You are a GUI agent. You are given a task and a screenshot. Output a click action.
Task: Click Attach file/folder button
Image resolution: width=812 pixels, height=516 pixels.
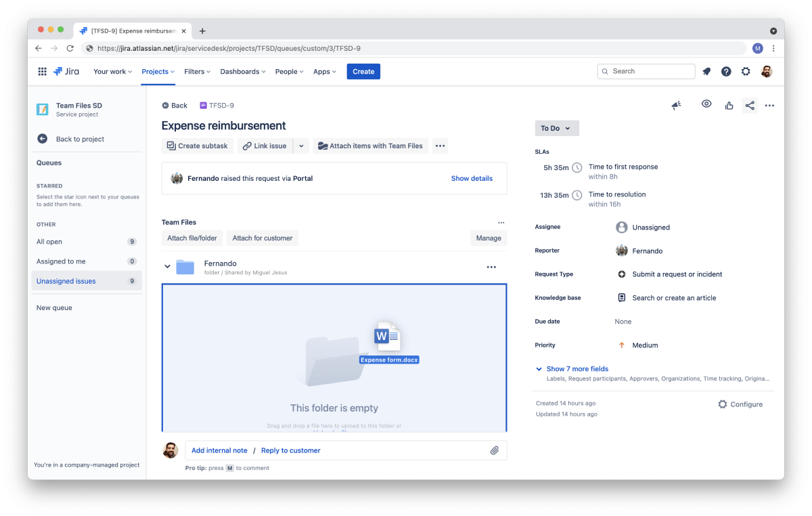click(x=192, y=238)
